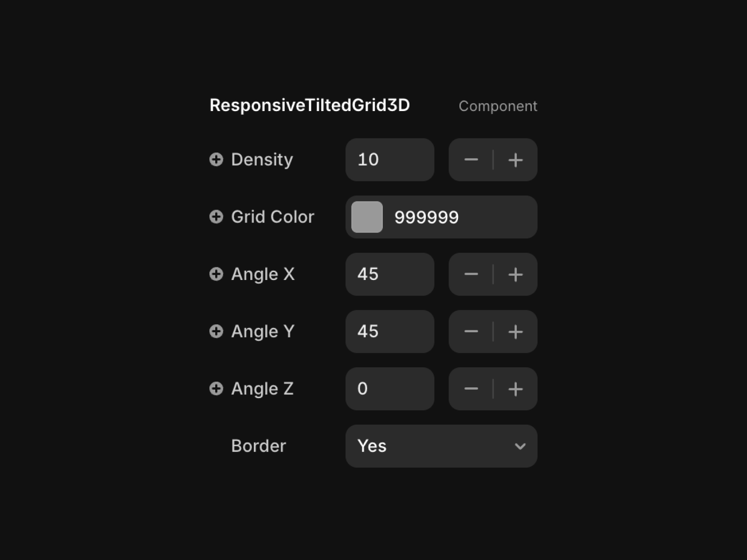Click the plus icon beside Angle X

pyautogui.click(x=216, y=274)
